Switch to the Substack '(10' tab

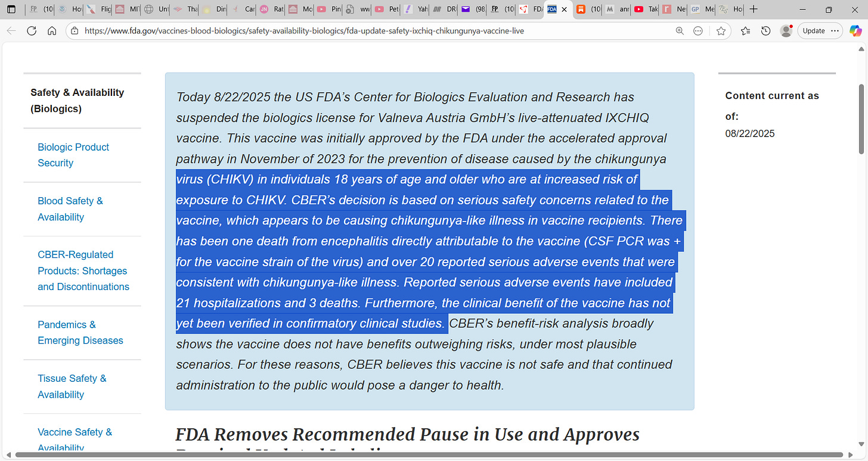pos(588,10)
